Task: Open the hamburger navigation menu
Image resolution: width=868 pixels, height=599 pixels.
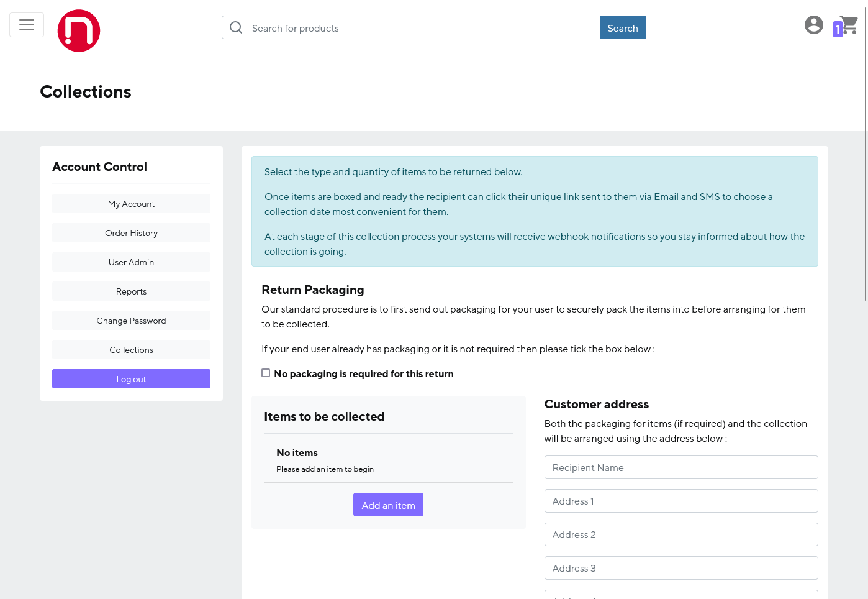Action: [x=27, y=25]
